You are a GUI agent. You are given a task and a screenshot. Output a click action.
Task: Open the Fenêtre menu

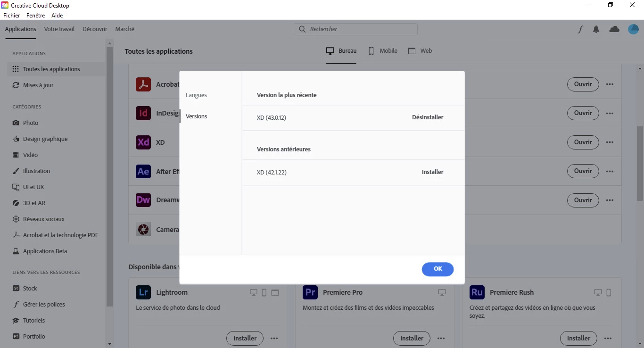[36, 16]
